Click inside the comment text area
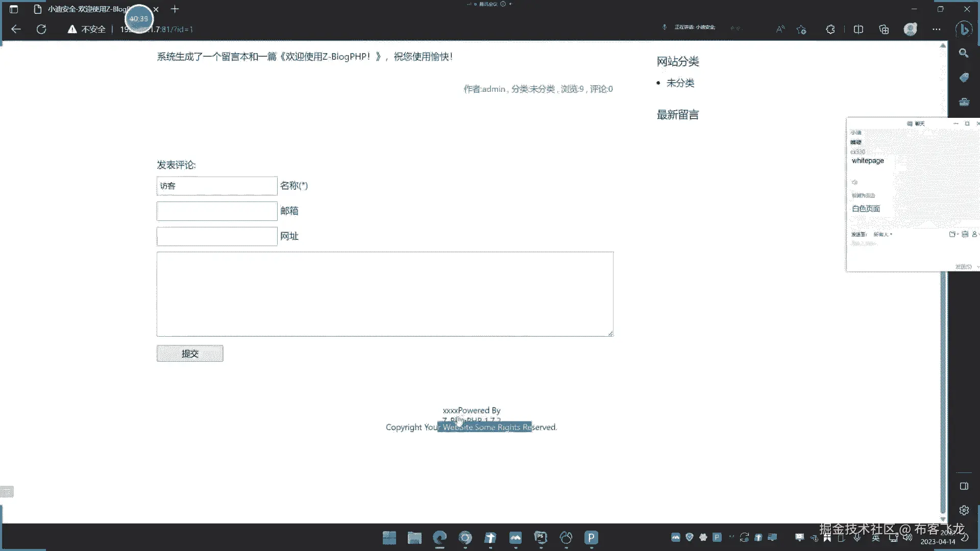 pos(385,294)
